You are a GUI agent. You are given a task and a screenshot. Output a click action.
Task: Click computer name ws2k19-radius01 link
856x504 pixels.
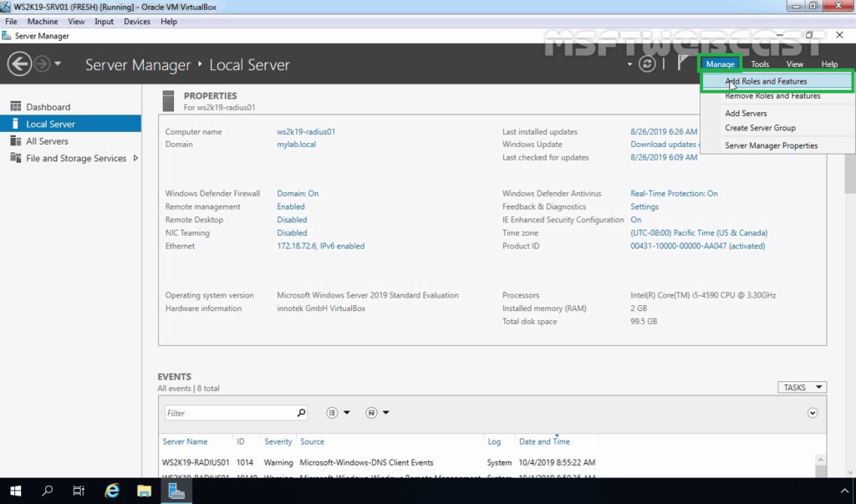(306, 131)
